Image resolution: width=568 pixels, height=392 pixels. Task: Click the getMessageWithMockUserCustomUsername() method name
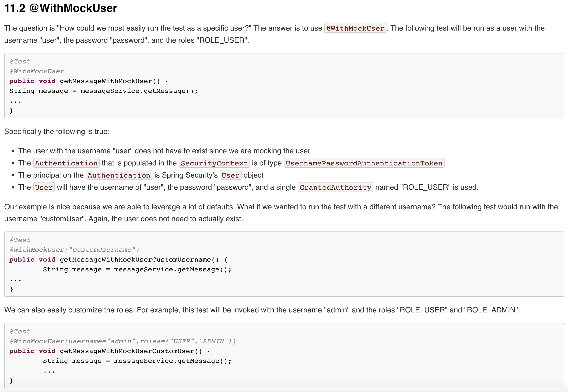(x=139, y=260)
